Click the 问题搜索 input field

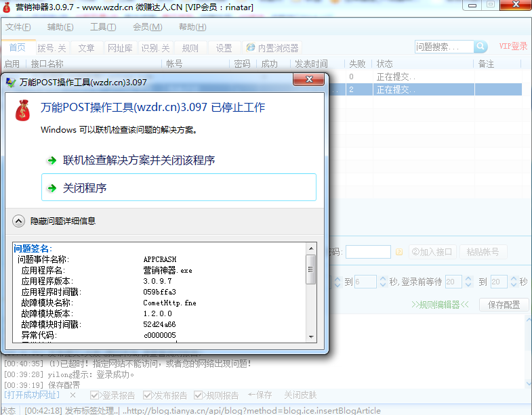pos(444,47)
